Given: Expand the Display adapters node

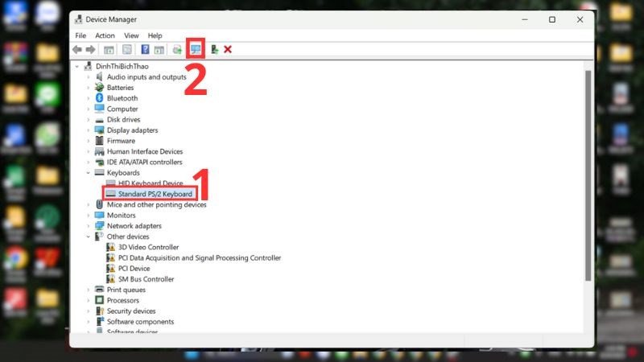Looking at the screenshot, I should (88, 130).
